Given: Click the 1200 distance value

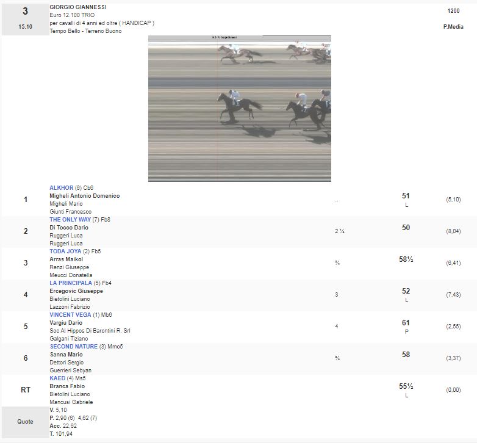Looking at the screenshot, I should click(x=453, y=11).
